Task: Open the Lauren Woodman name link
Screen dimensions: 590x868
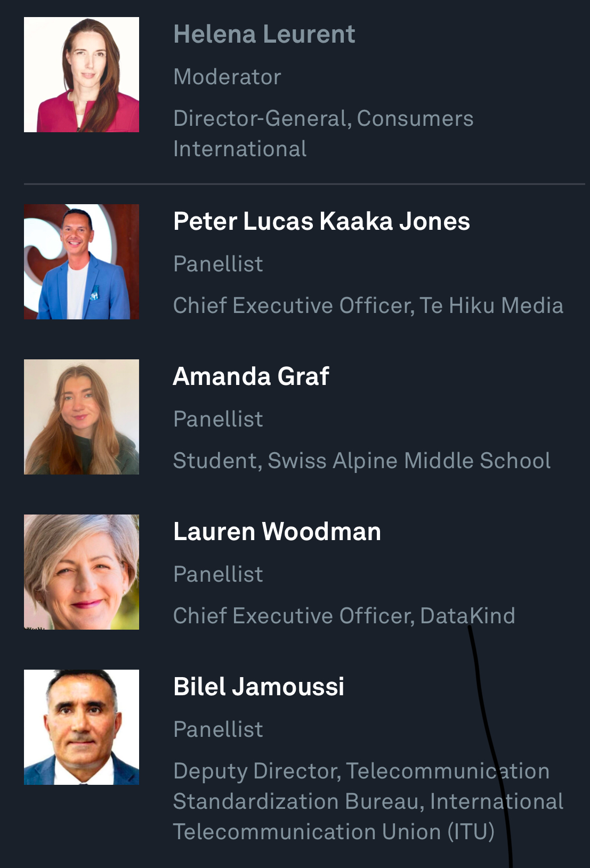Action: coord(277,532)
